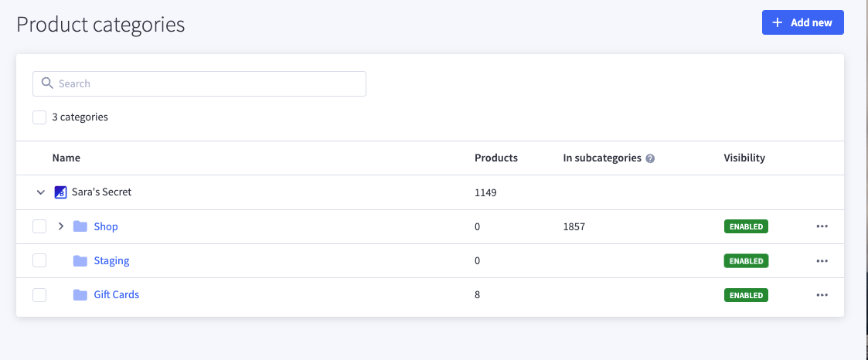Click the Shop folder icon
This screenshot has height=360, width=868.
click(80, 226)
